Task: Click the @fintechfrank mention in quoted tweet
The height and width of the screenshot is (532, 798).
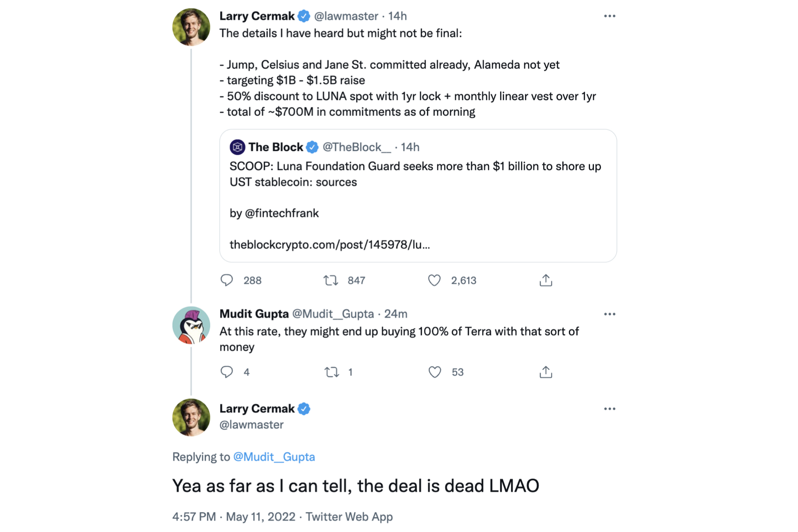Action: click(282, 213)
